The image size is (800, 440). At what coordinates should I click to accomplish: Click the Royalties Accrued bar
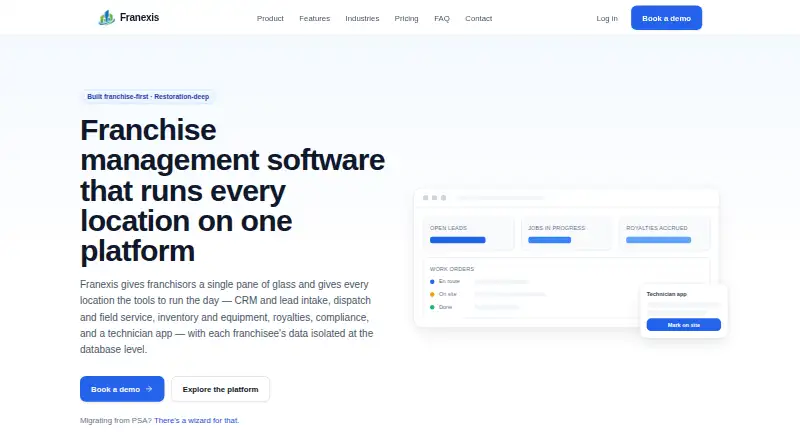coord(658,240)
